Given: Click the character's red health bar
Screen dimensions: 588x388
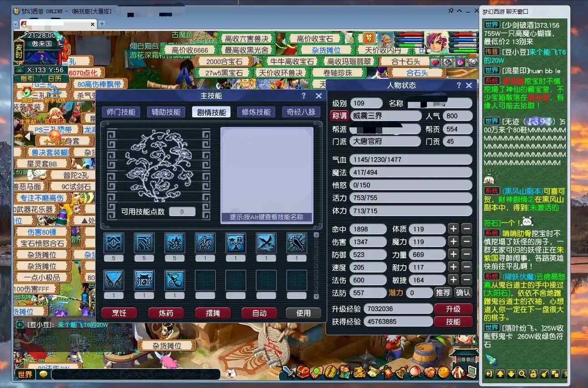Looking at the screenshot, I should [464, 35].
